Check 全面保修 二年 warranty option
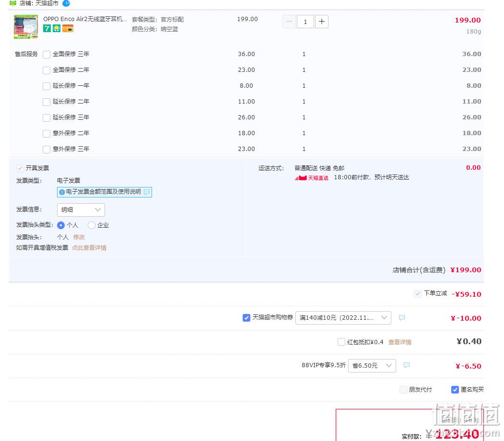504x441 pixels. pos(47,70)
